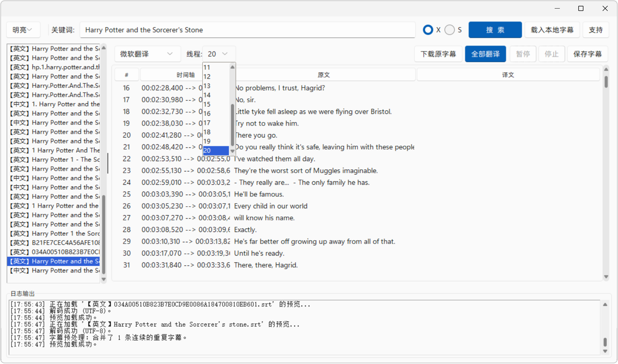Click subtitle row 28 'Exactly.'
Image resolution: width=618 pixels, height=364 pixels.
(x=357, y=230)
